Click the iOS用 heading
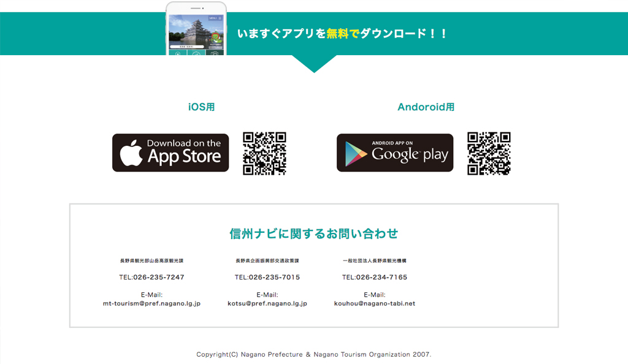This screenshot has height=364, width=628. [x=201, y=107]
